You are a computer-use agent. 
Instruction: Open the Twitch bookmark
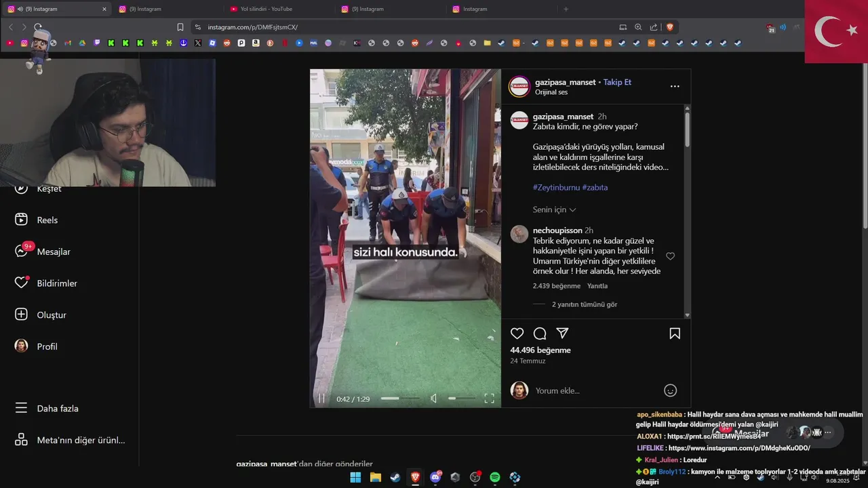click(x=97, y=43)
